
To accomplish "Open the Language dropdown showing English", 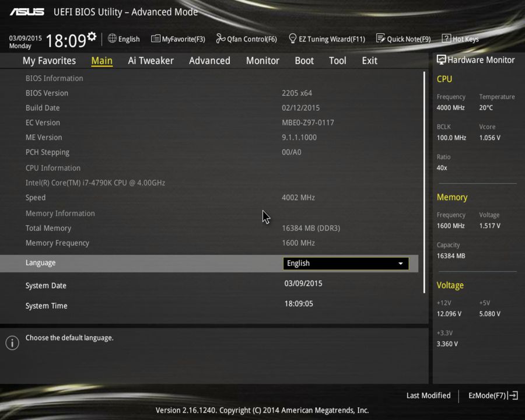I will click(345, 263).
